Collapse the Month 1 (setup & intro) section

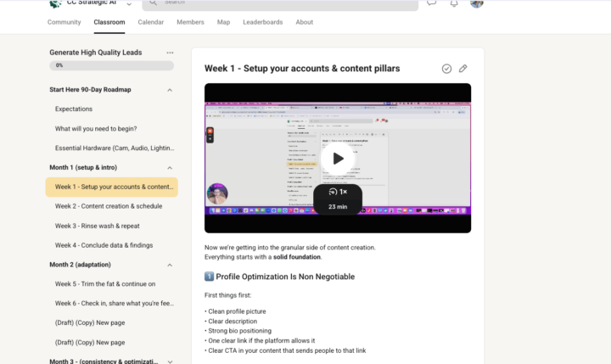170,168
